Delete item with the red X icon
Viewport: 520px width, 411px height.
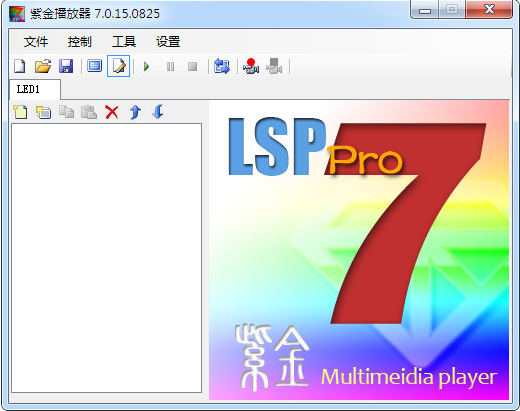[x=112, y=112]
